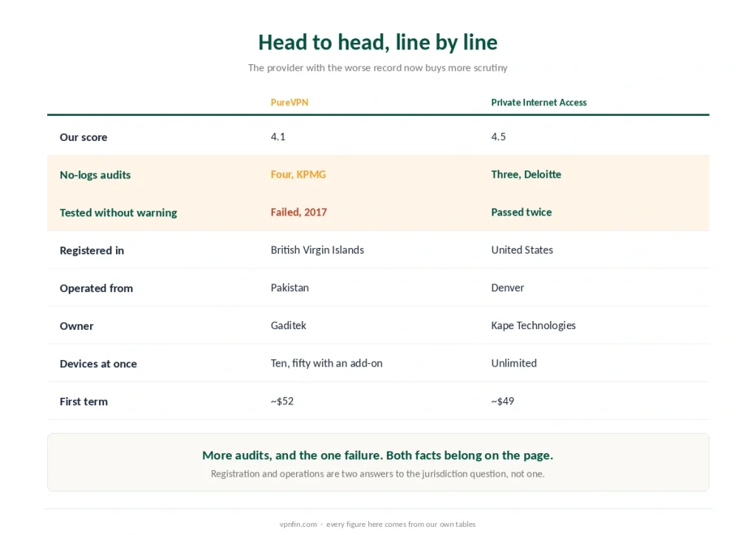
Task: Click 'Ten, fifty with an add-on' cell
Action: [326, 363]
